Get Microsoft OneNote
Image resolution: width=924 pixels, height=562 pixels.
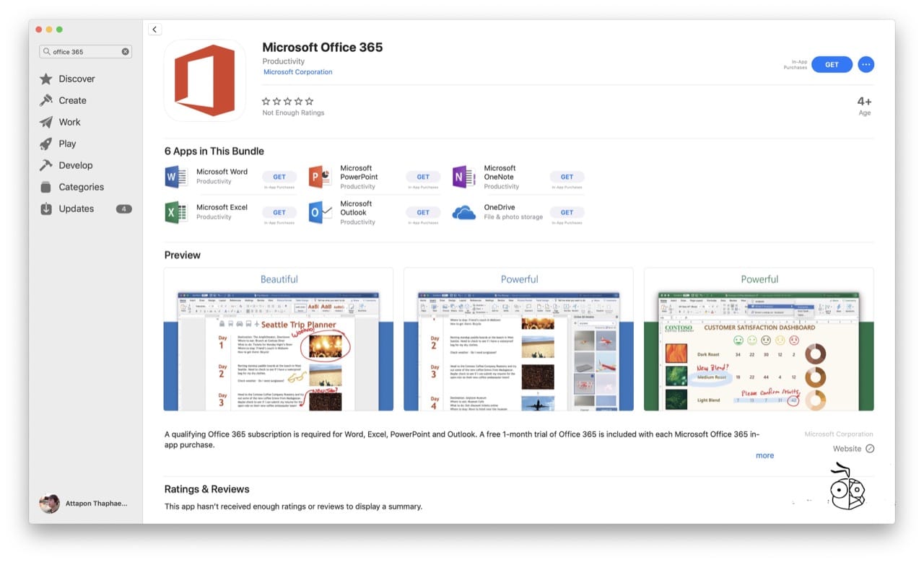(x=567, y=177)
